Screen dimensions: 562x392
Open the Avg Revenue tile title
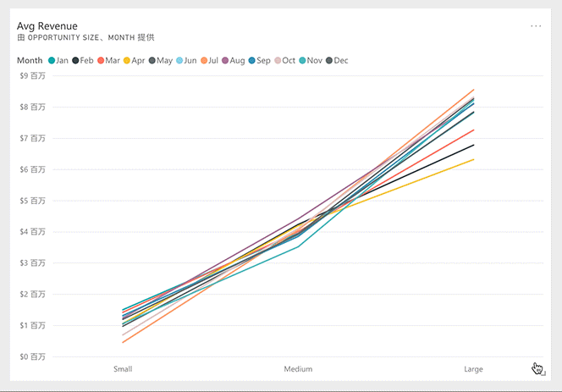(47, 26)
